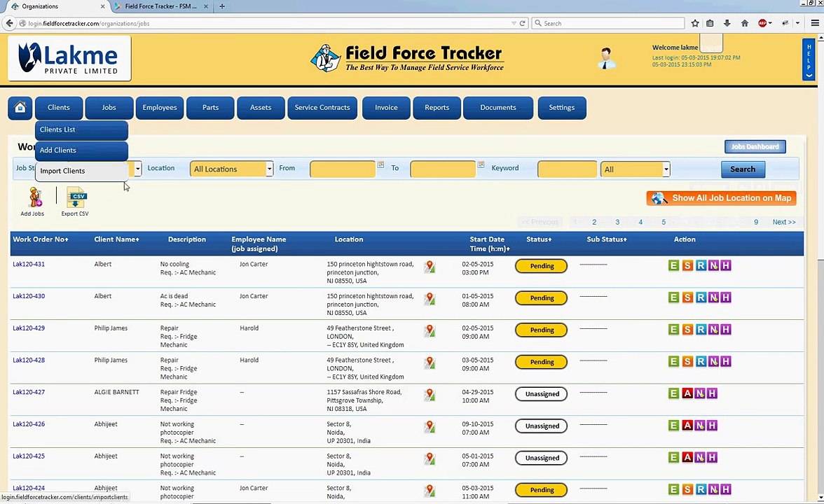Click the R icon for Lak120-431

coord(701,266)
